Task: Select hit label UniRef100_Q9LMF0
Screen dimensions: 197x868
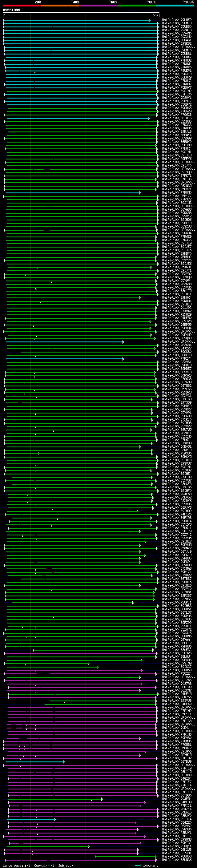Action: [x=177, y=50]
